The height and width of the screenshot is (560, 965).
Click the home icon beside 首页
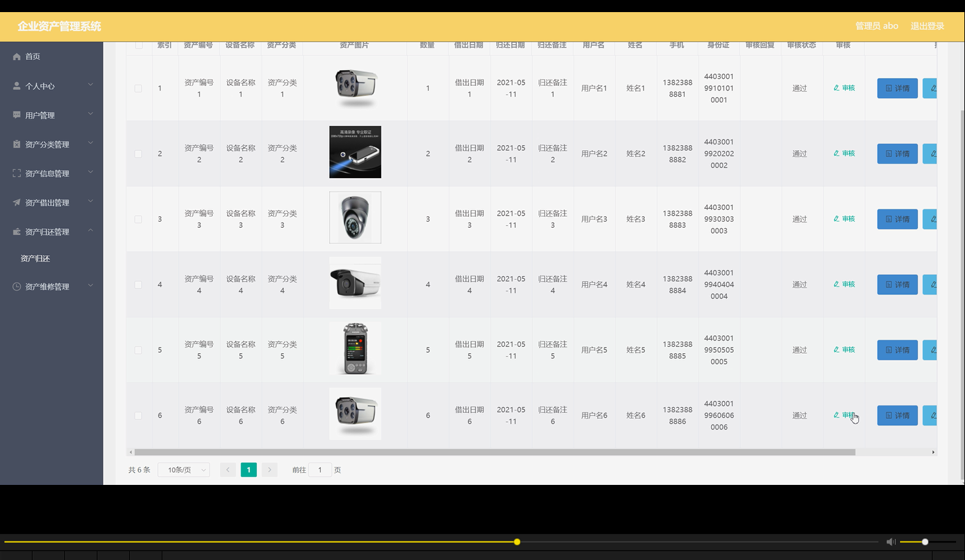[17, 57]
